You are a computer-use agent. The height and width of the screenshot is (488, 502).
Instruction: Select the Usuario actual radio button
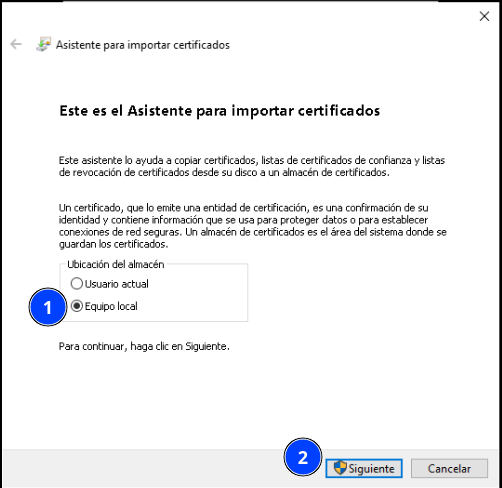(x=77, y=284)
